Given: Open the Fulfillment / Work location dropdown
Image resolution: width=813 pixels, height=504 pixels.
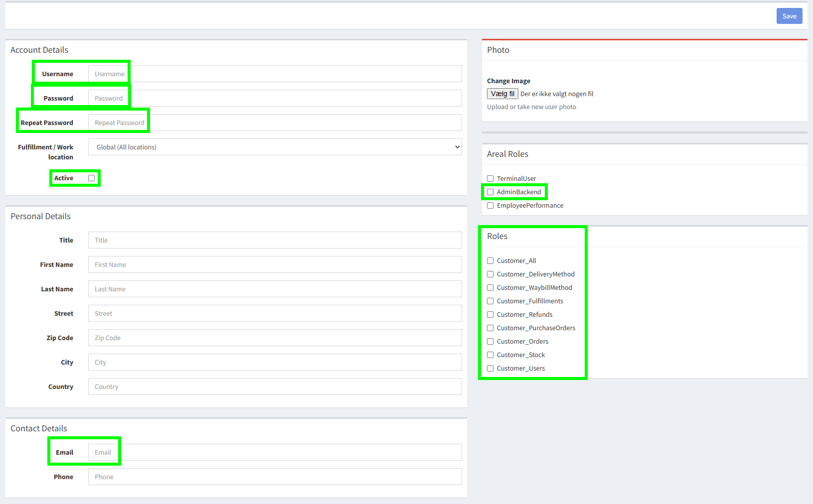Looking at the screenshot, I should tap(275, 147).
